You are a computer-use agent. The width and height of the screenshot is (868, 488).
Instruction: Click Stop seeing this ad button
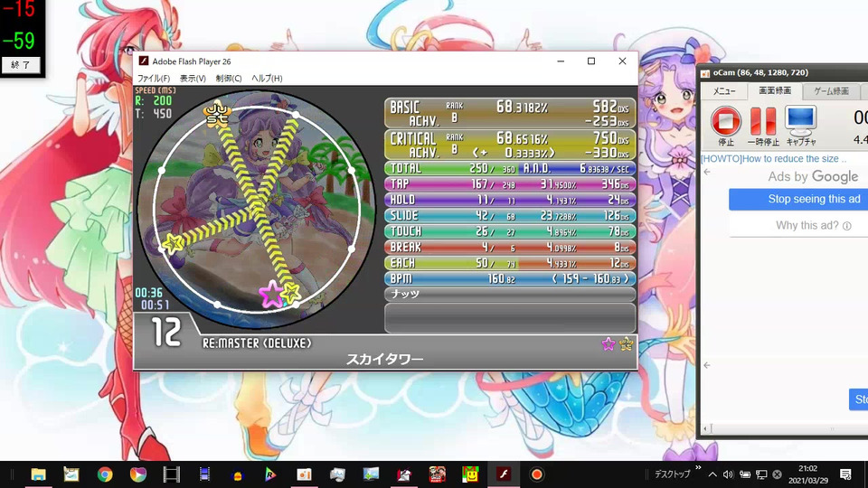[798, 199]
